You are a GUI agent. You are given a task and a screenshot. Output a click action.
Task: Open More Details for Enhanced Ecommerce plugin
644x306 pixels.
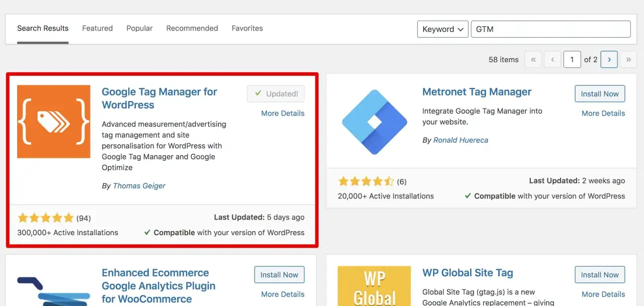283,294
